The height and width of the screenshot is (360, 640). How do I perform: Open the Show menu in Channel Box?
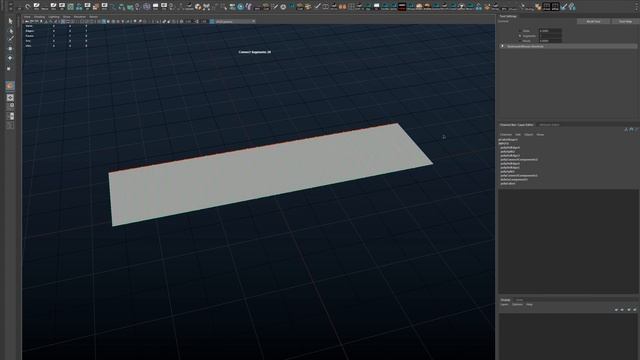pyautogui.click(x=540, y=135)
